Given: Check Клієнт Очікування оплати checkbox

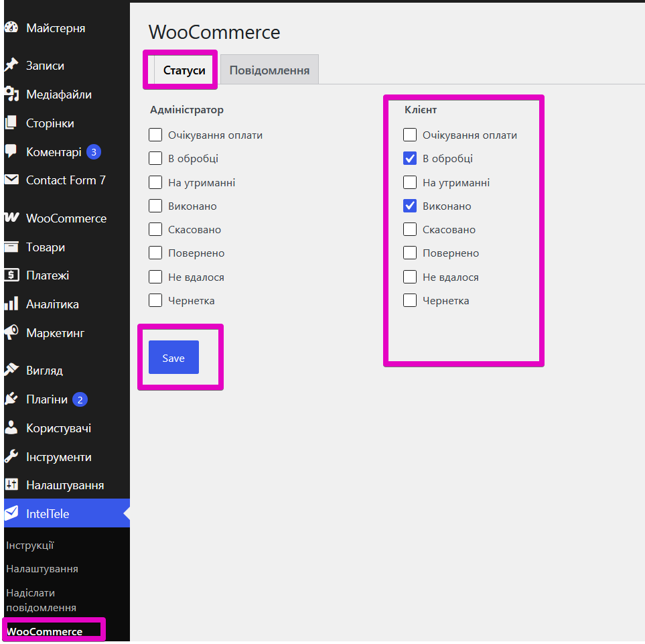Looking at the screenshot, I should [x=410, y=135].
